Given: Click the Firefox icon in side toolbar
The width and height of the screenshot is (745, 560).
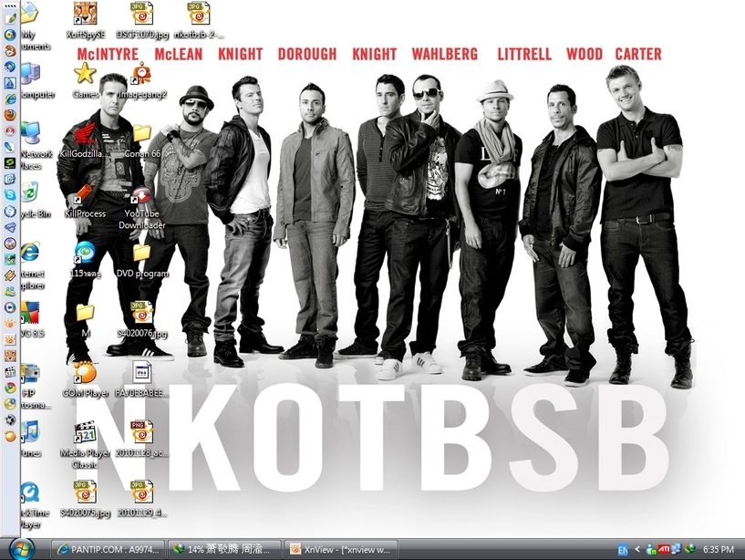Looking at the screenshot, I should (x=10, y=115).
